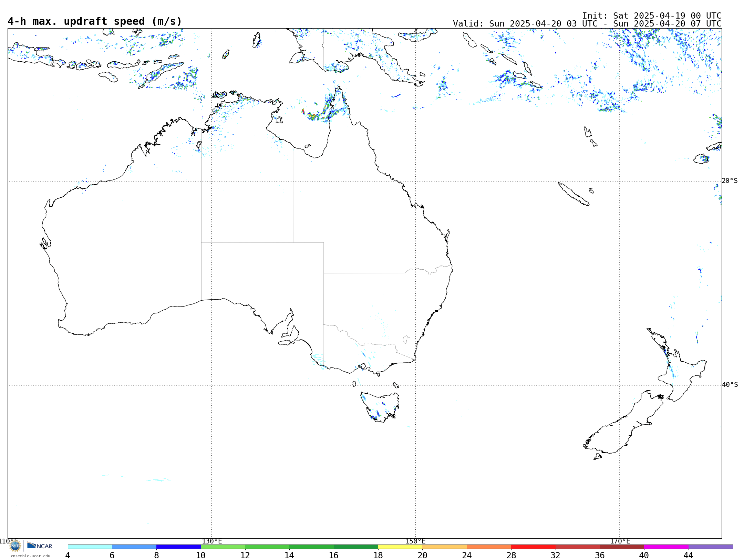Click the colorbar tick label 20

click(x=423, y=555)
